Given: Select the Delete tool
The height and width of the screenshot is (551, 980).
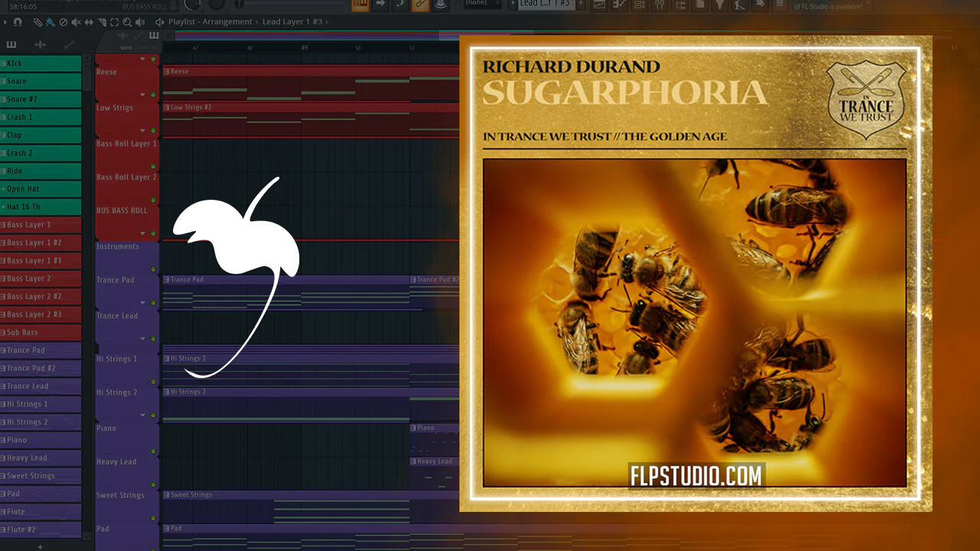Looking at the screenshot, I should [64, 22].
